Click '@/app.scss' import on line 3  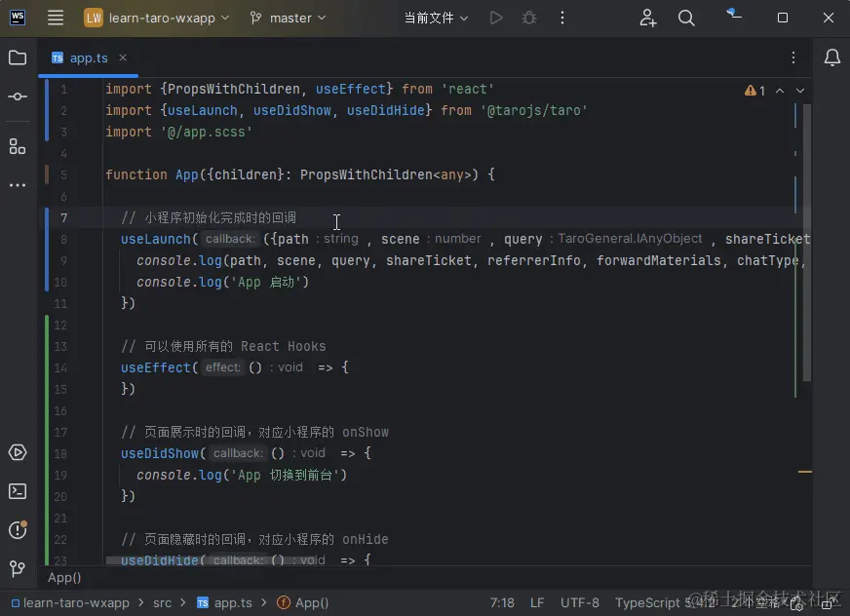click(206, 132)
